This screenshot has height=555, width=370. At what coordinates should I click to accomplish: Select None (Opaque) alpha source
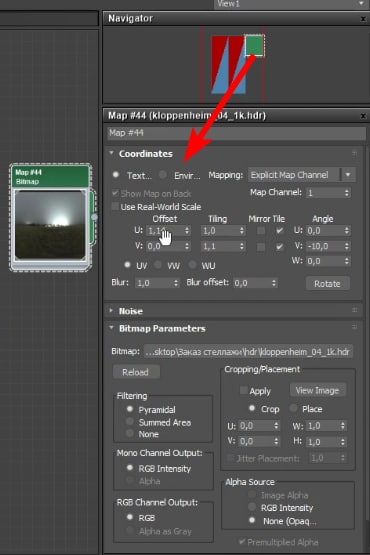(x=252, y=520)
